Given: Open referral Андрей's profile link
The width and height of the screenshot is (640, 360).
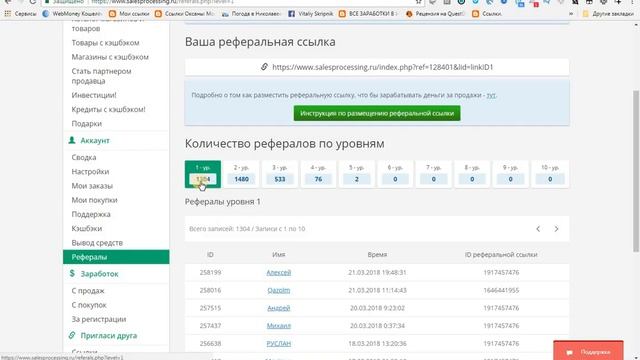Looking at the screenshot, I should pos(279,308).
